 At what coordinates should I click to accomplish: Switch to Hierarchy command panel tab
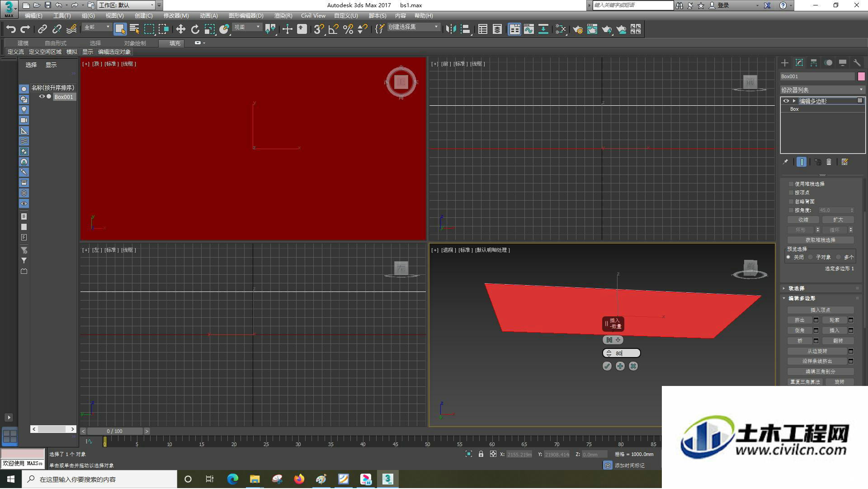coord(814,63)
